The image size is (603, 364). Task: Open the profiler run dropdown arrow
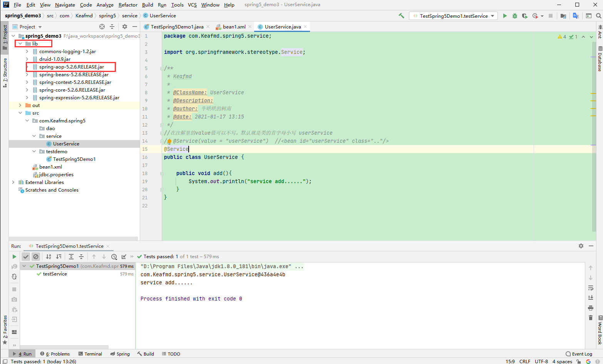542,16
